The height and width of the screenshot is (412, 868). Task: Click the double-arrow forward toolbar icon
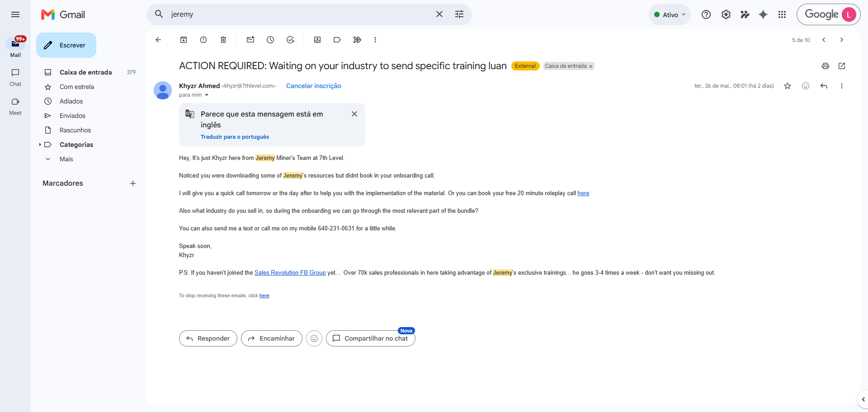(x=357, y=40)
